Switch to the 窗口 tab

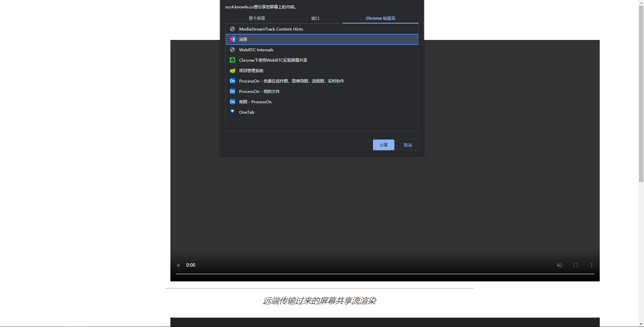click(x=315, y=18)
